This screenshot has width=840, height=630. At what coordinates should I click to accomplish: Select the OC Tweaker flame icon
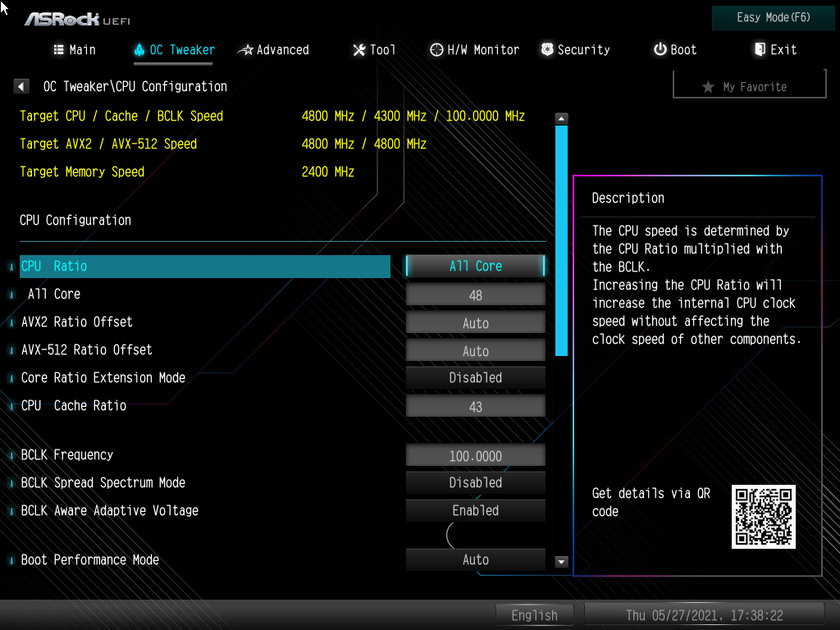[x=139, y=49]
